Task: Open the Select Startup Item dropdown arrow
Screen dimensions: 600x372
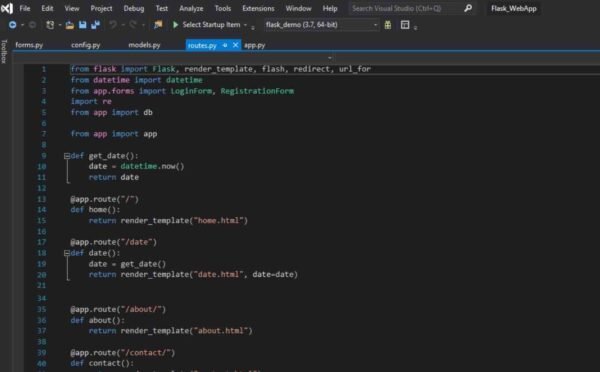Action: click(245, 25)
